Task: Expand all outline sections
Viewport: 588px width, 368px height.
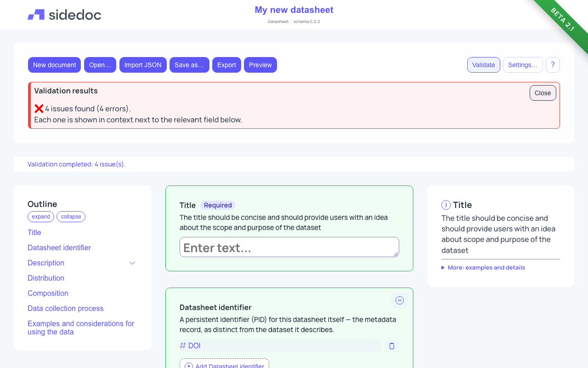Action: 41,217
